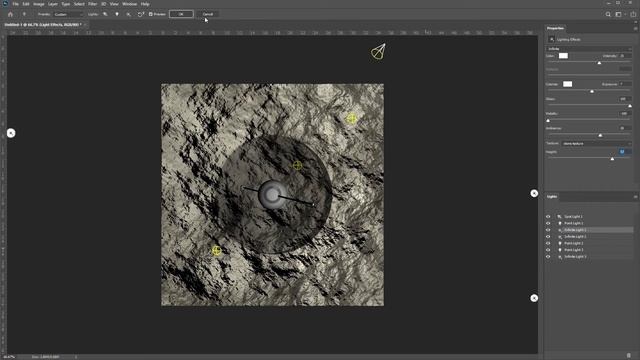This screenshot has width=640, height=360.
Task: Open the Help menu
Action: point(145,4)
